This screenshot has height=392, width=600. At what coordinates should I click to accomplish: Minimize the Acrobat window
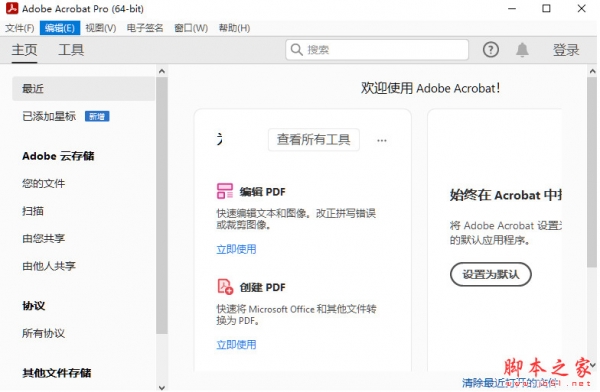(512, 8)
